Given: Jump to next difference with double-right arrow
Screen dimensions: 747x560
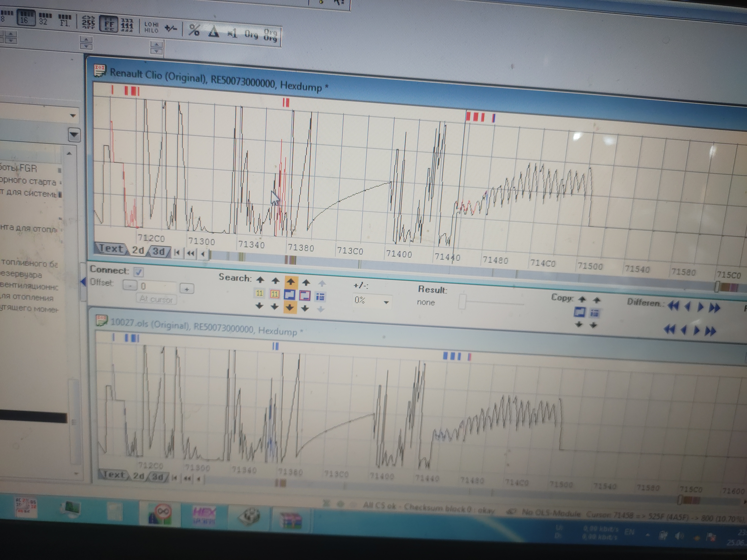Looking at the screenshot, I should click(x=714, y=307).
